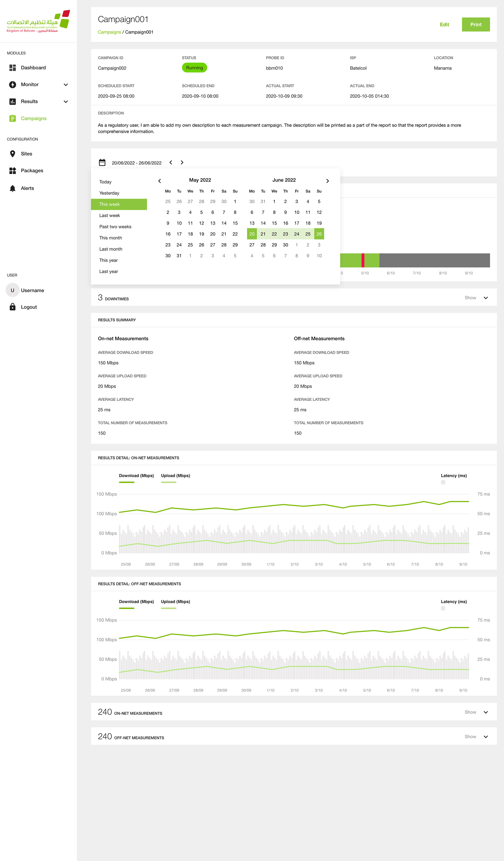Click the Alerts bell icon
Image resolution: width=504 pixels, height=861 pixels.
13,188
